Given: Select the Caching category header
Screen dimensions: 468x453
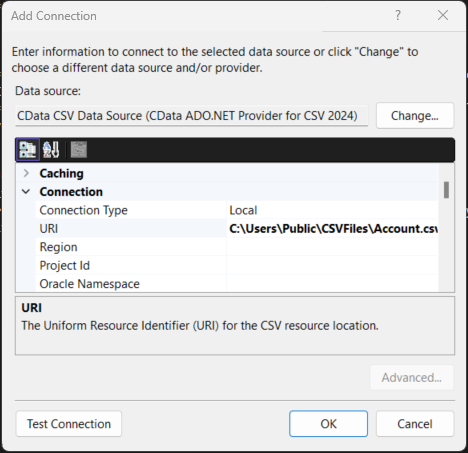Looking at the screenshot, I should click(x=62, y=173).
